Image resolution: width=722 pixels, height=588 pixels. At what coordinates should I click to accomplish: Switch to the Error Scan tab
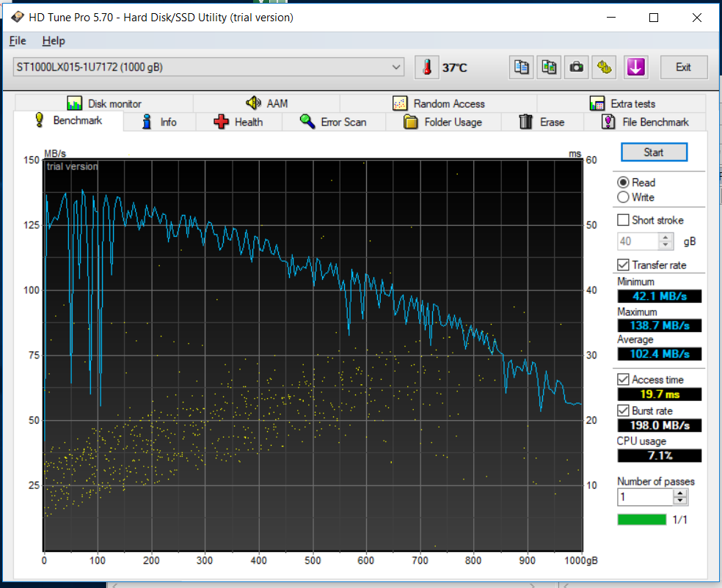click(x=333, y=122)
